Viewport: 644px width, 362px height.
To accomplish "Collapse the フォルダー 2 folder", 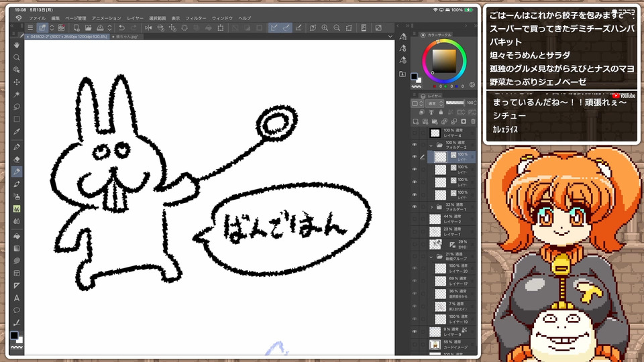I will coord(431,145).
